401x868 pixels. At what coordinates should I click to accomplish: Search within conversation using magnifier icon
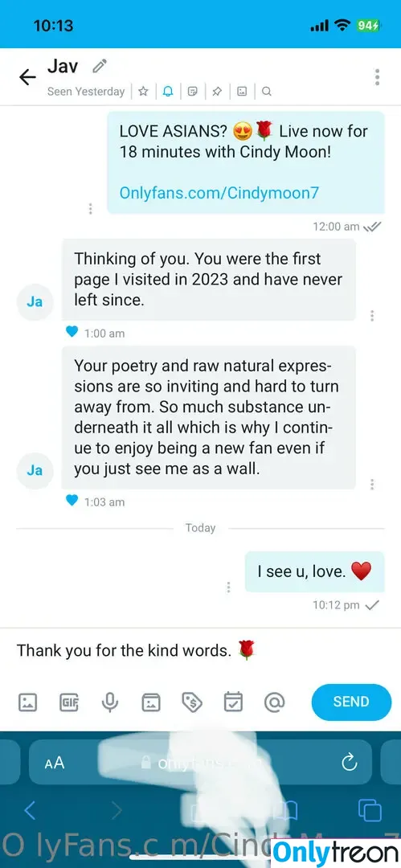coord(267,92)
